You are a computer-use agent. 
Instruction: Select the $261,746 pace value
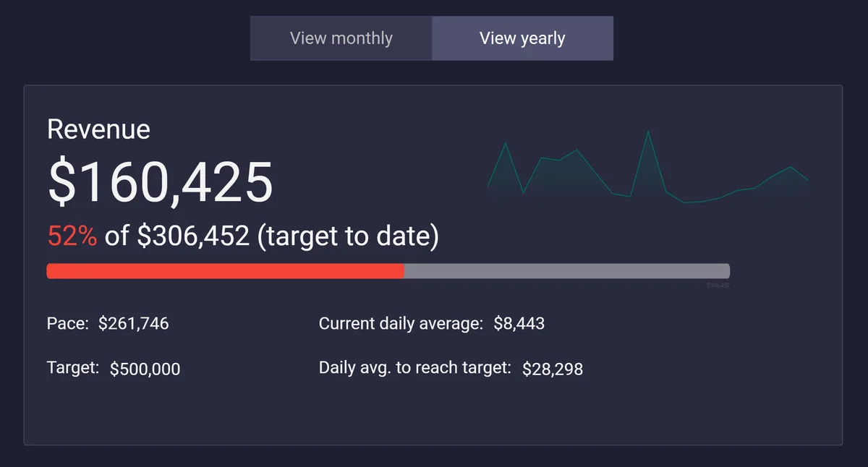(133, 323)
